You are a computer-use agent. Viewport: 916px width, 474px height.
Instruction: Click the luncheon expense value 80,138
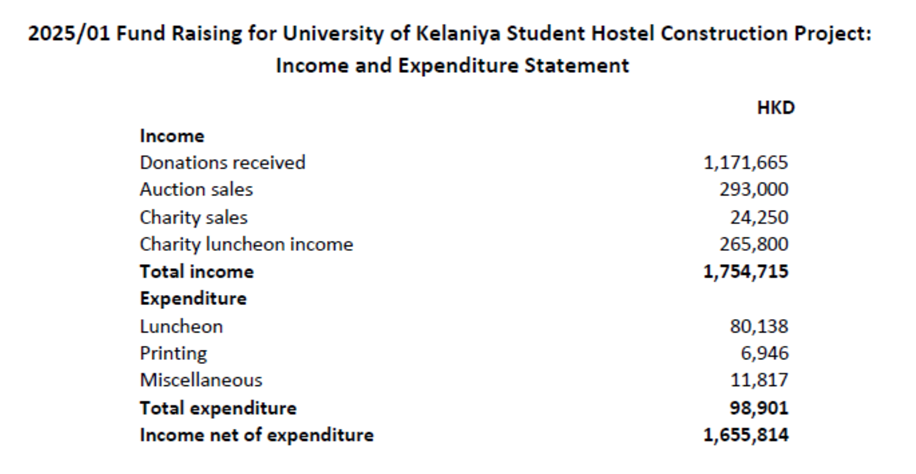click(x=760, y=326)
